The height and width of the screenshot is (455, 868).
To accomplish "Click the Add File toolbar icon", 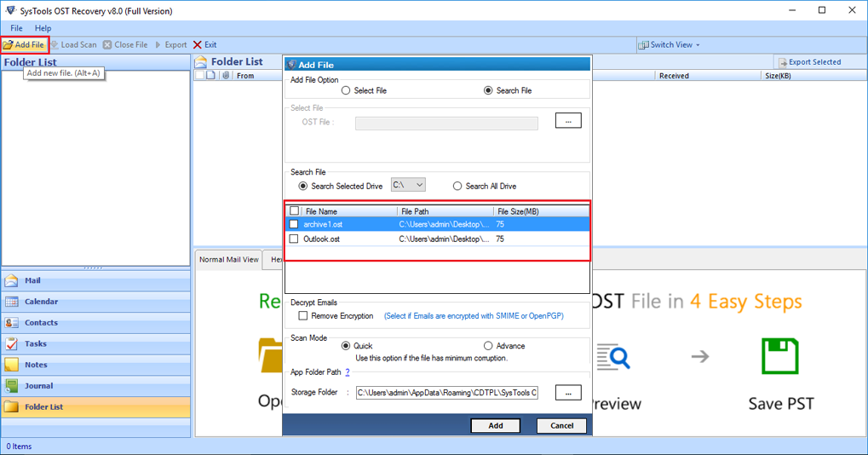I will (9, 45).
